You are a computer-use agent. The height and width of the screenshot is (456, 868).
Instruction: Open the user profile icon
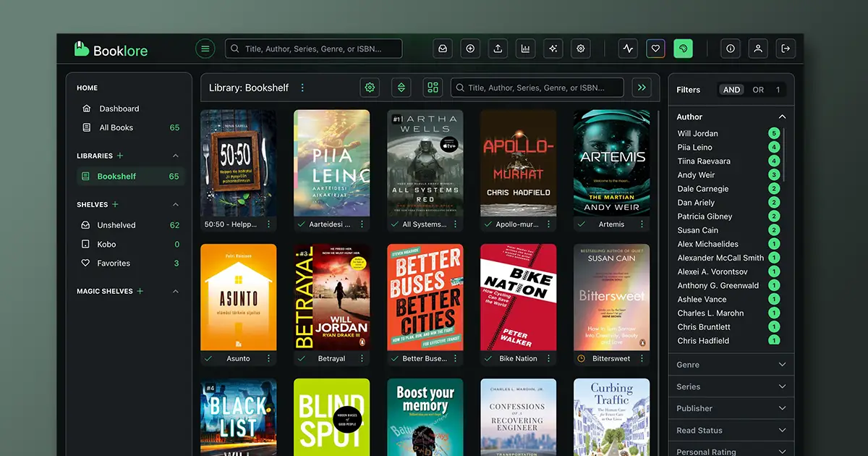(757, 48)
